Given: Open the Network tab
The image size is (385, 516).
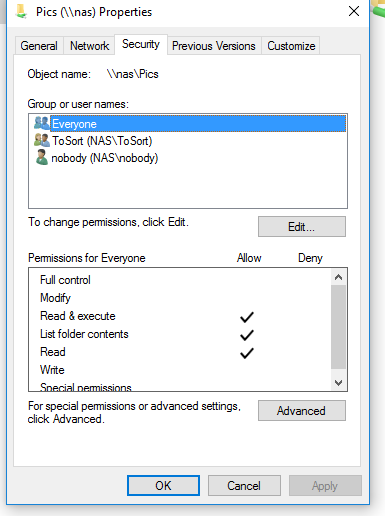Looking at the screenshot, I should tap(89, 46).
